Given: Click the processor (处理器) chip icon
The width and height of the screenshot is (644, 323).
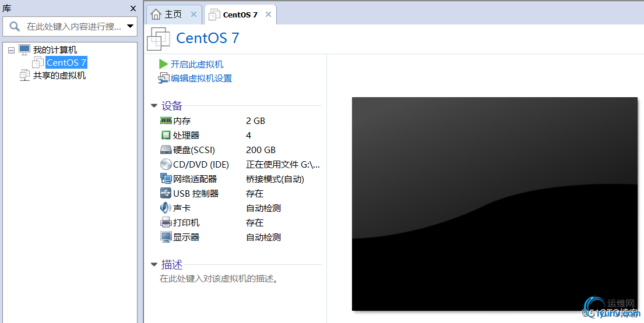Looking at the screenshot, I should point(166,135).
